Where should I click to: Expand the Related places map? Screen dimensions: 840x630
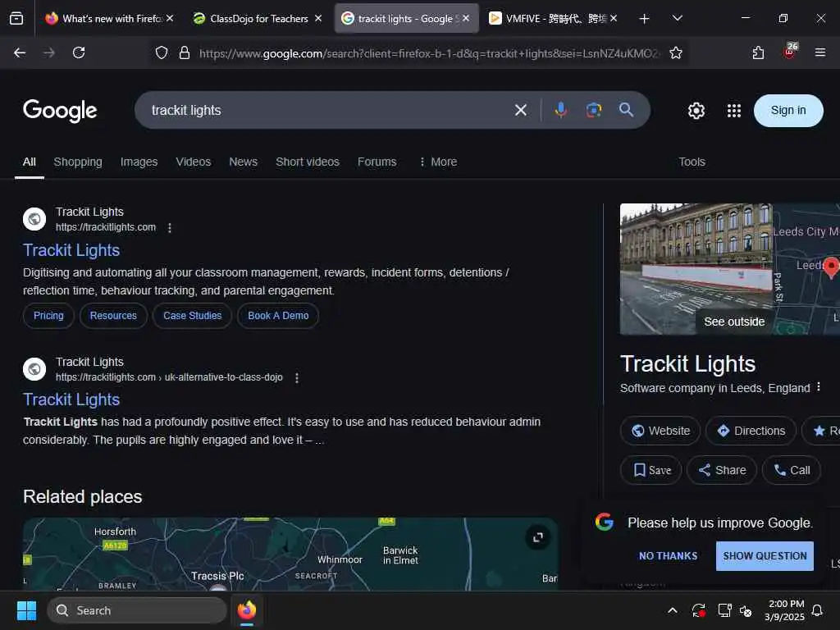click(x=538, y=536)
